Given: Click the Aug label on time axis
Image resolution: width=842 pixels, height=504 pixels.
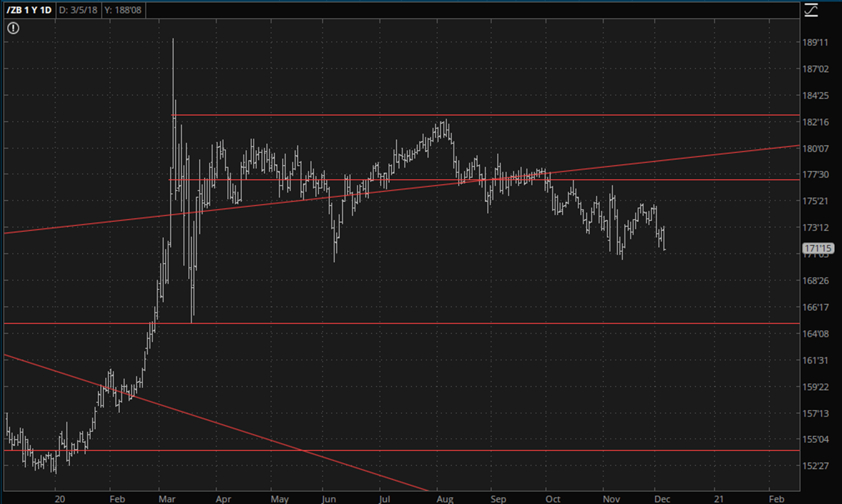Looking at the screenshot, I should click(x=445, y=499).
